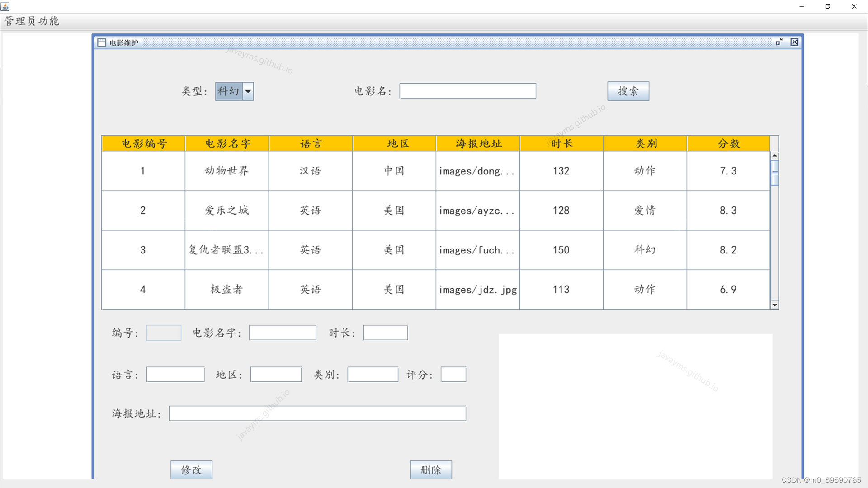
Task: Minimize the 电影维护 internal frame
Action: click(779, 42)
